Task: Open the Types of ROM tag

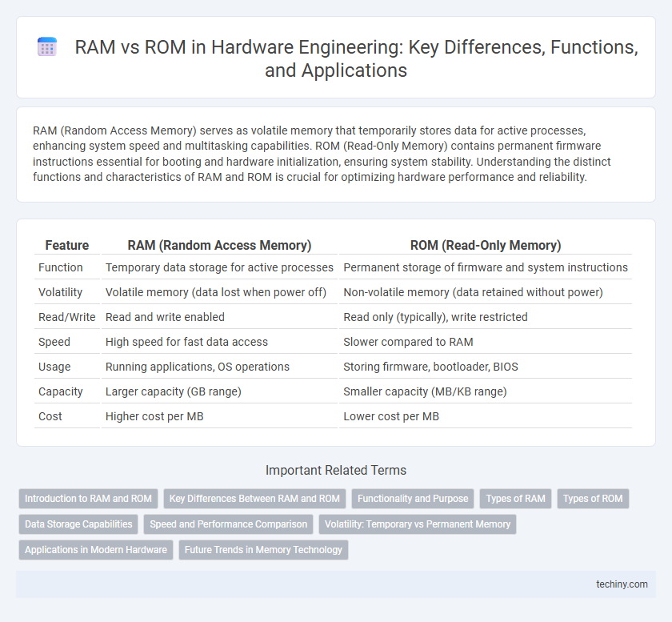Action: pyautogui.click(x=593, y=499)
